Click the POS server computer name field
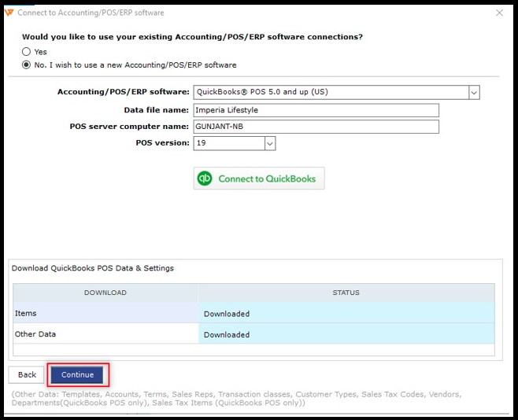 (316, 127)
